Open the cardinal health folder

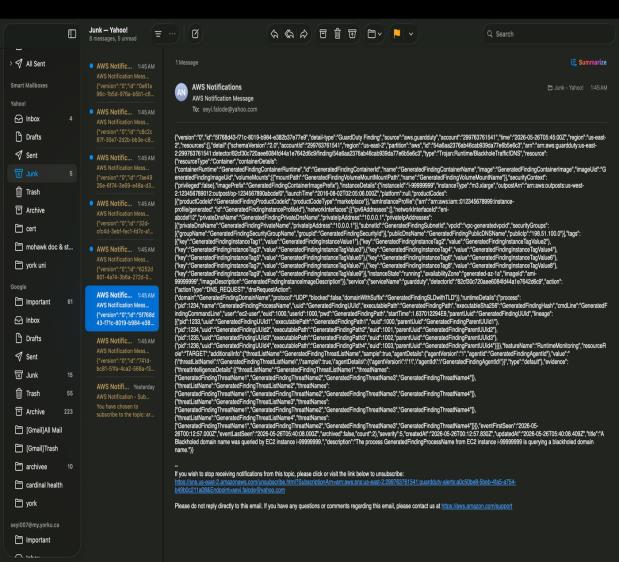43,485
